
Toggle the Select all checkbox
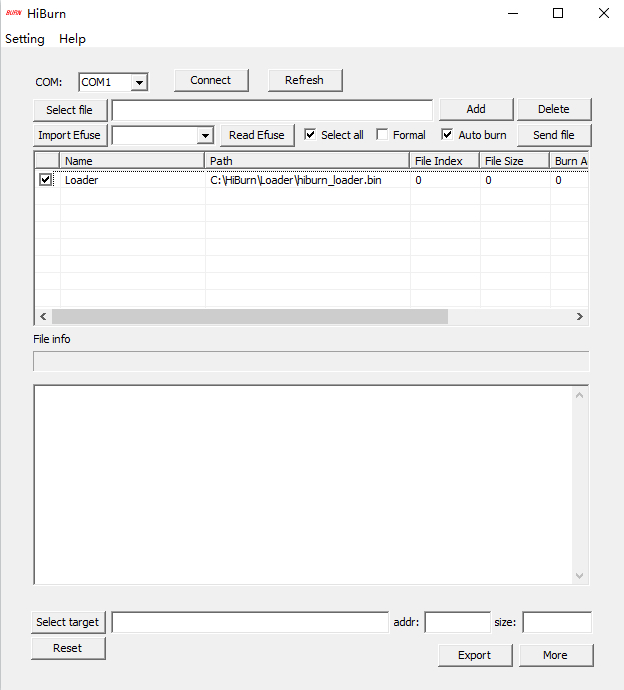pos(311,135)
